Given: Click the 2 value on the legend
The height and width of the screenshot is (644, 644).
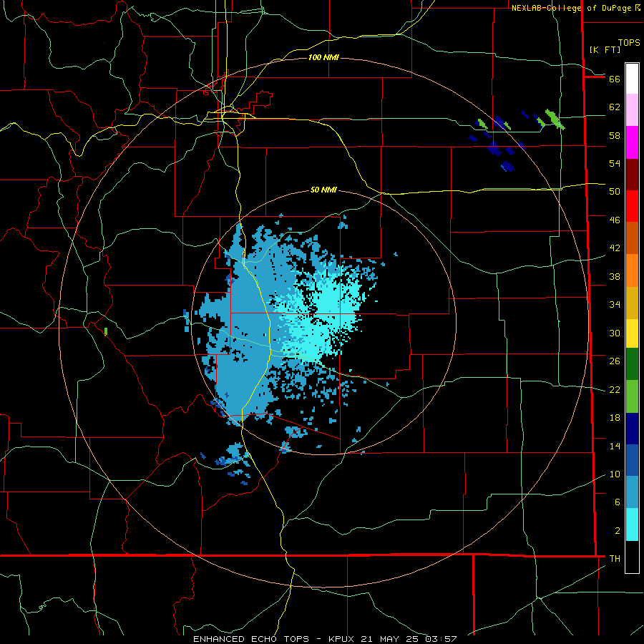Looking at the screenshot, I should pos(618,531).
